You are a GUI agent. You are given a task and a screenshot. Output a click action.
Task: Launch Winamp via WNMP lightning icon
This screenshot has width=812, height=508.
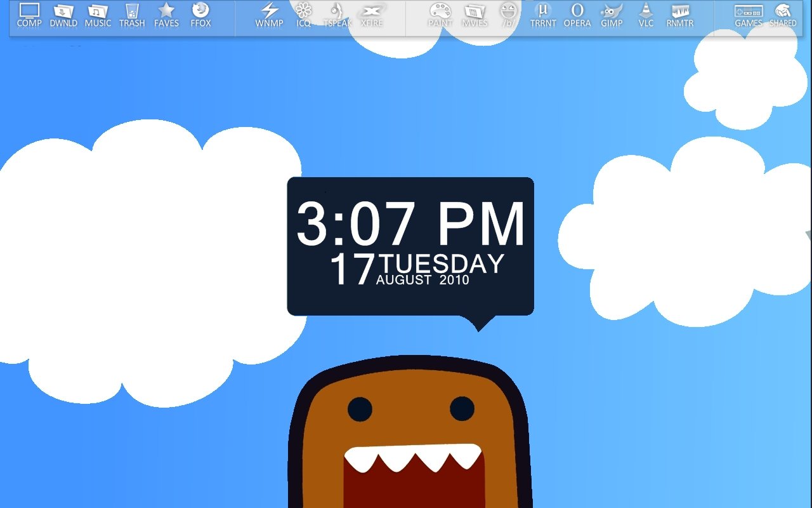(x=270, y=15)
